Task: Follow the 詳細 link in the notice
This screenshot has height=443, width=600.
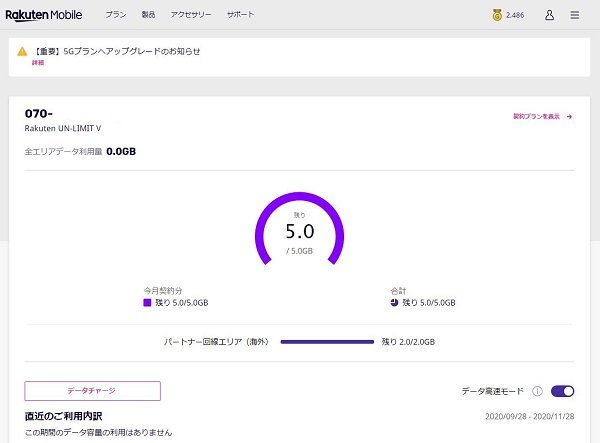Action: [38, 63]
